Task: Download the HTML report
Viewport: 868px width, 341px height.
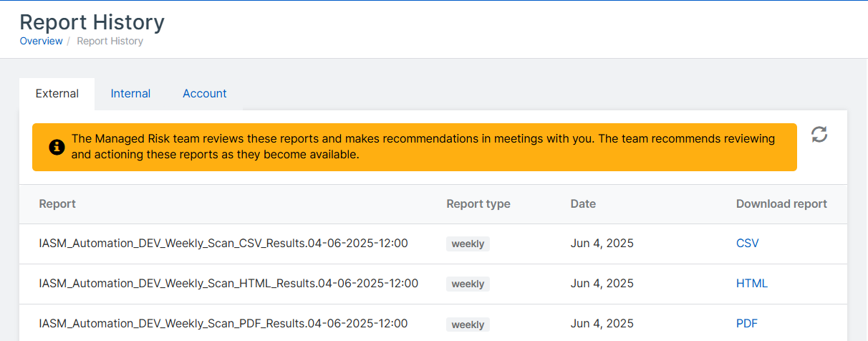Action: point(751,284)
